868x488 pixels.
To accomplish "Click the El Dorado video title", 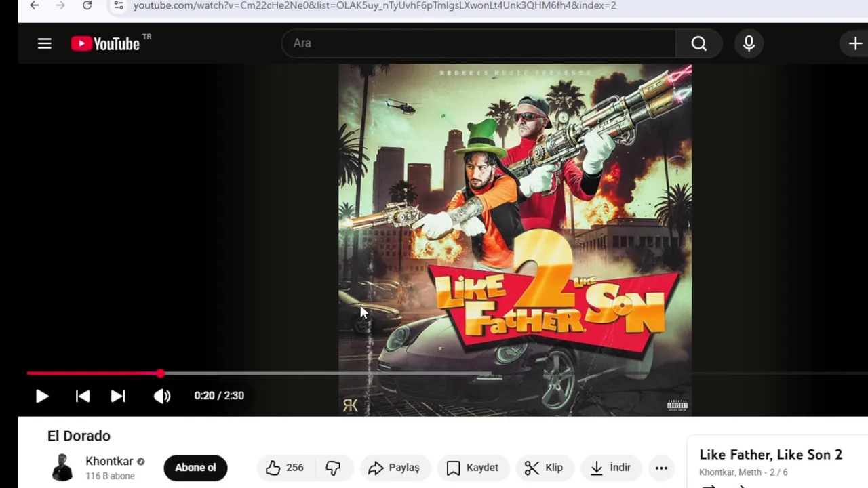I will pyautogui.click(x=79, y=436).
